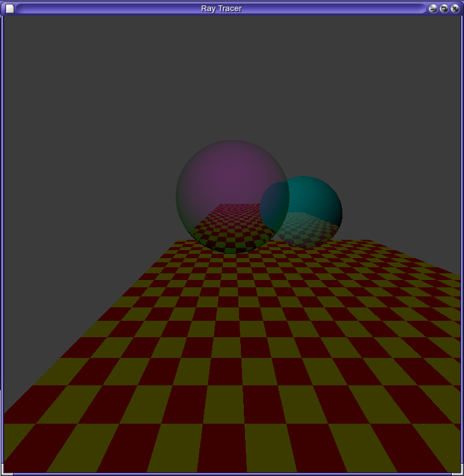Maximize the Ray Tracer window
464x476 pixels.
pos(444,9)
